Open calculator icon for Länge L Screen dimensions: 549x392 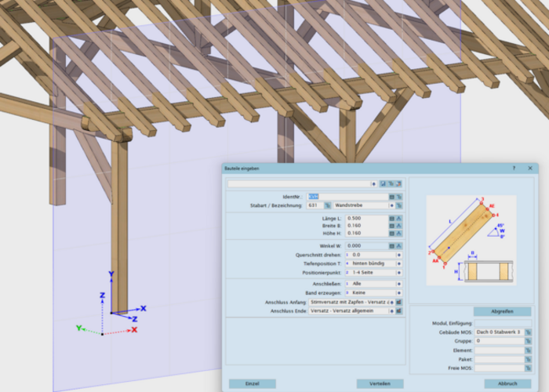[x=392, y=219]
